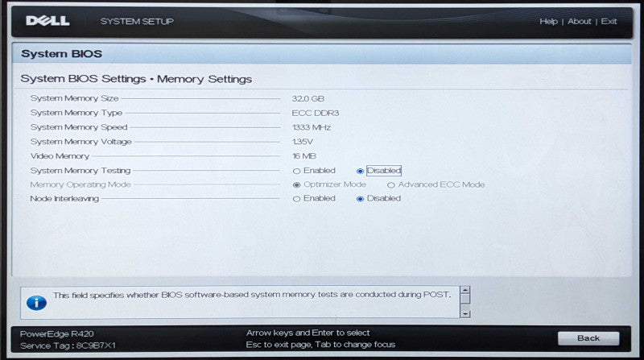Click the System Memory Speed label
This screenshot has width=644, height=360.
(x=79, y=127)
